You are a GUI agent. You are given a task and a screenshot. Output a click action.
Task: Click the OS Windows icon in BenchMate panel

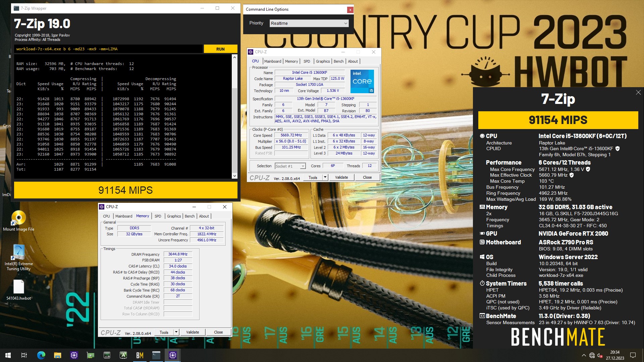pos(482,257)
